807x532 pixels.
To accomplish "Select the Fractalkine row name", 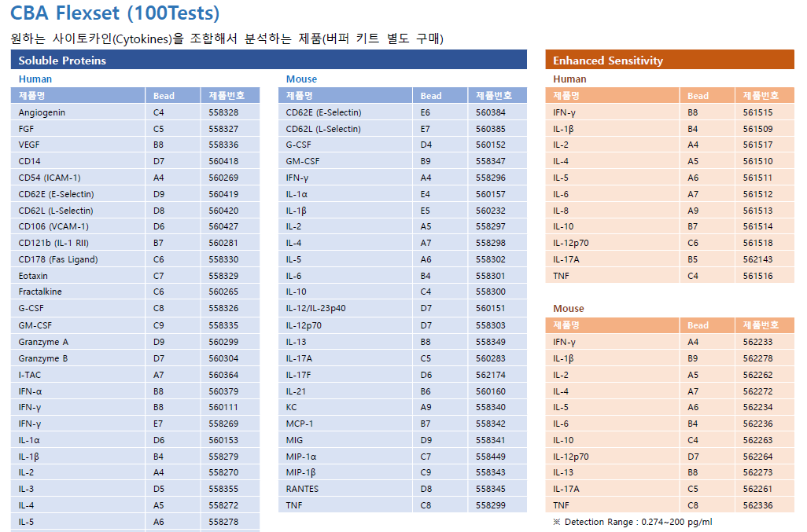I will pos(40,292).
